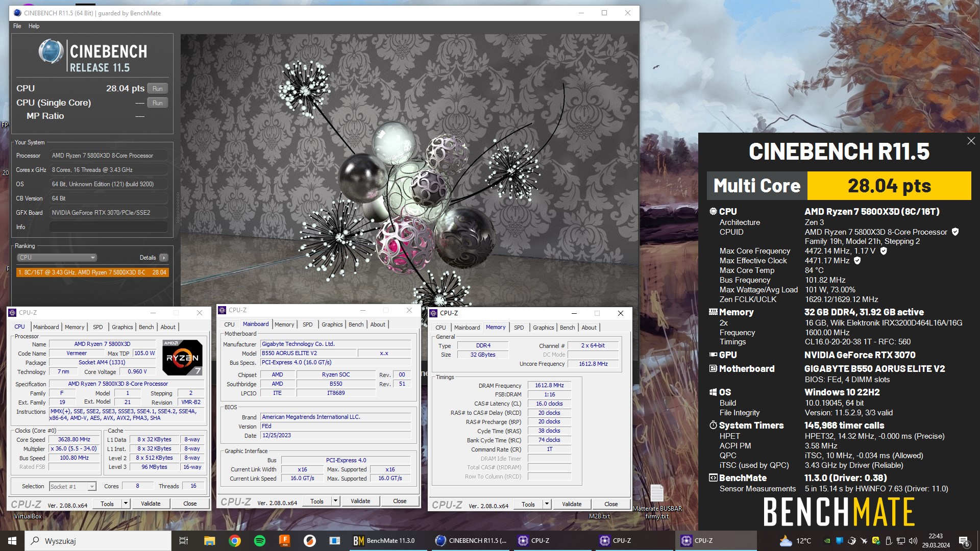The height and width of the screenshot is (551, 980).
Task: Click Validate in the CPU tab CPU-Z window
Action: point(151,504)
